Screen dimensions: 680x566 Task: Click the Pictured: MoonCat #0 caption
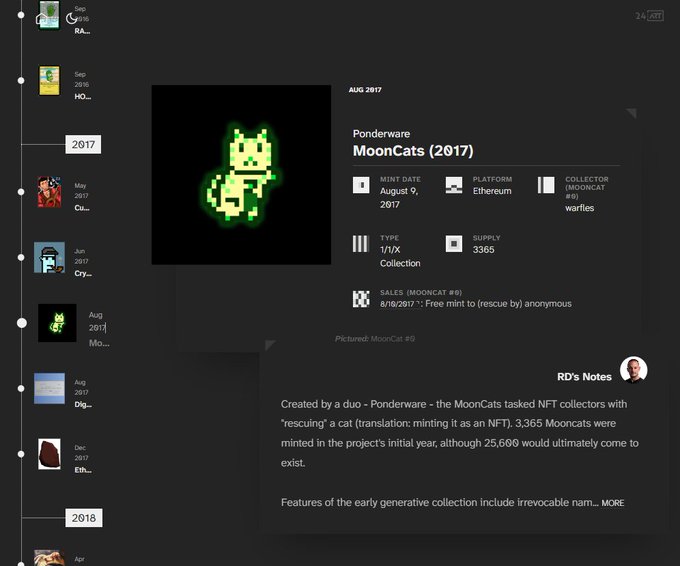[375, 339]
